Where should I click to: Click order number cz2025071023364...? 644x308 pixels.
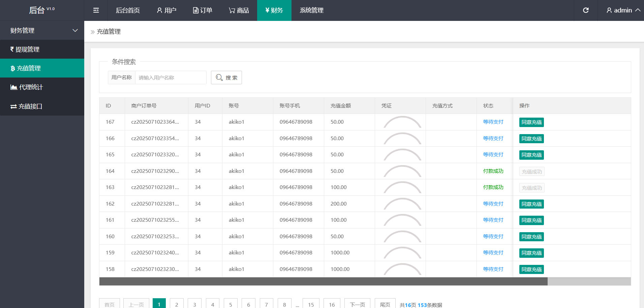155,122
